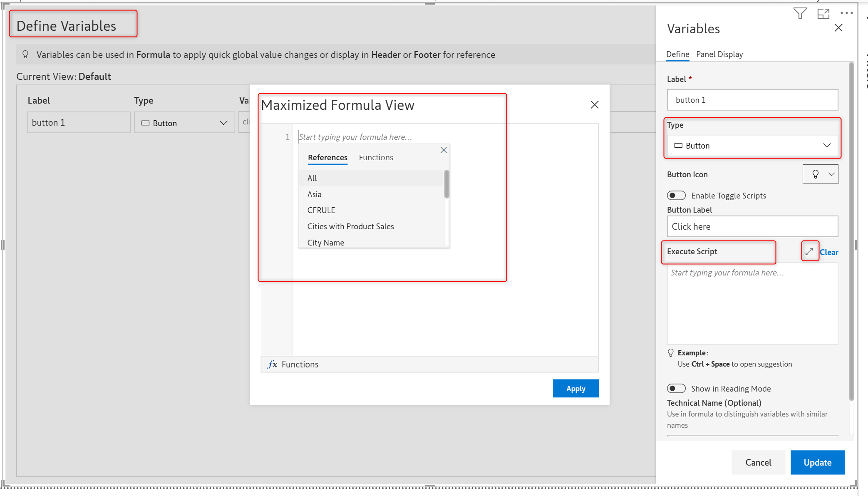Select Cities with Product Sales reference
This screenshot has width=868, height=496.
pyautogui.click(x=350, y=226)
